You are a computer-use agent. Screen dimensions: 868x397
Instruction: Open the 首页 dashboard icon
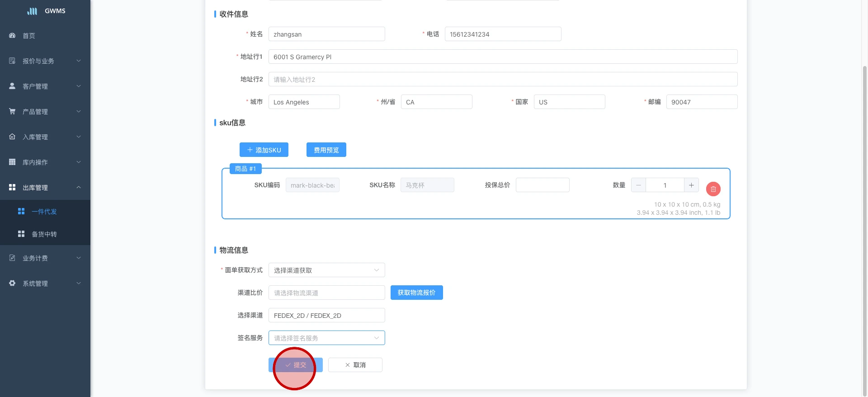(12, 35)
